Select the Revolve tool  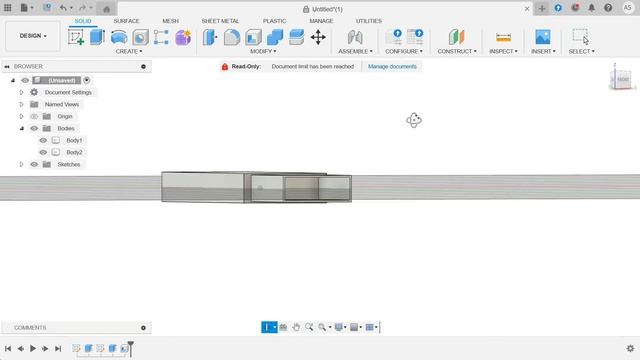click(x=119, y=37)
